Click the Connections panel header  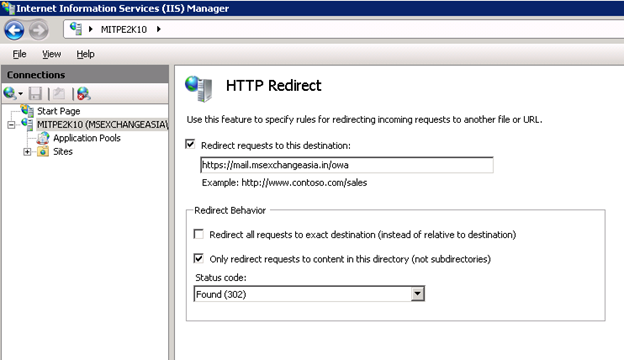[x=85, y=74]
